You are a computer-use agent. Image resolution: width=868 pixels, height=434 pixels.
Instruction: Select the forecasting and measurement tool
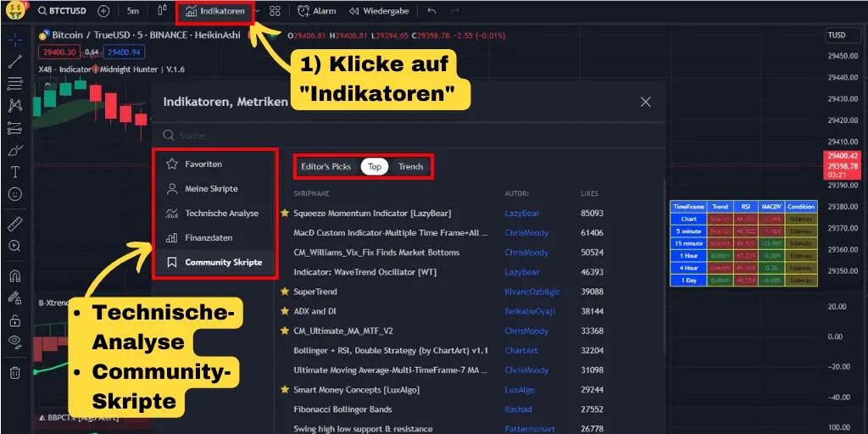[15, 128]
